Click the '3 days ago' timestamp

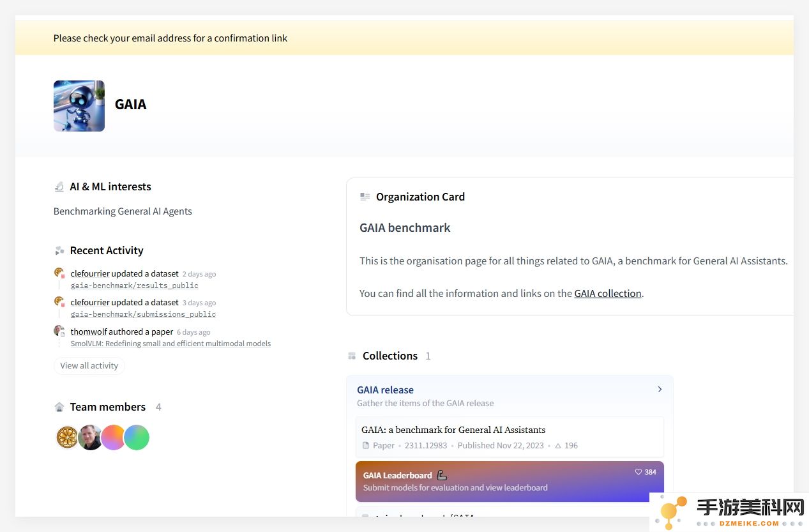click(199, 303)
